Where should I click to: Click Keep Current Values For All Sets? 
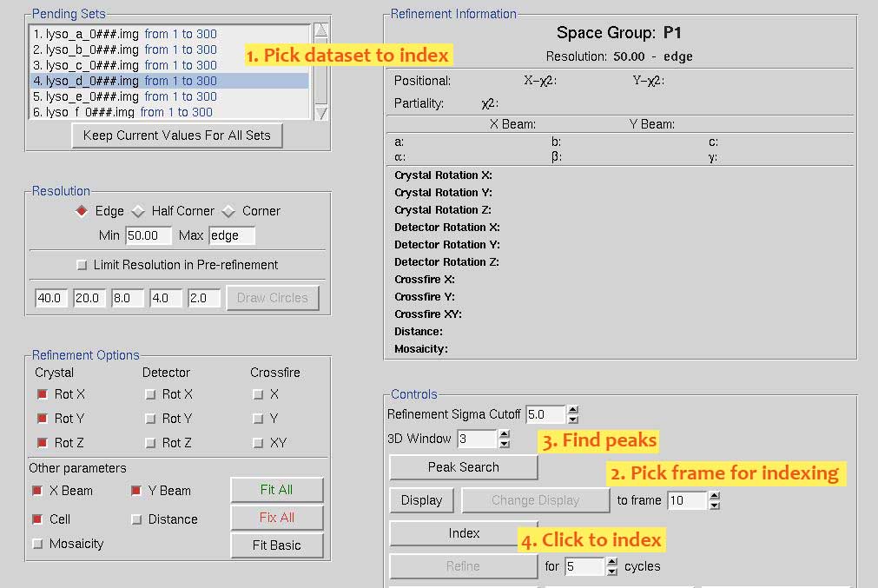(x=177, y=135)
